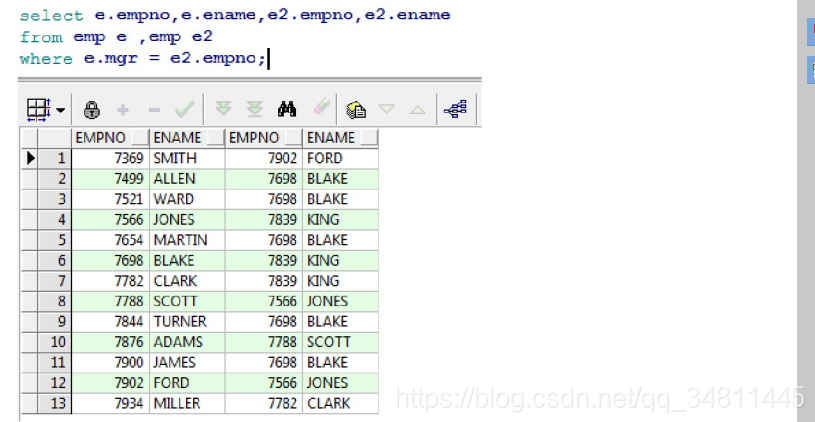The image size is (815, 422).
Task: Click the 7782 cell in MILLER row
Action: (x=264, y=403)
